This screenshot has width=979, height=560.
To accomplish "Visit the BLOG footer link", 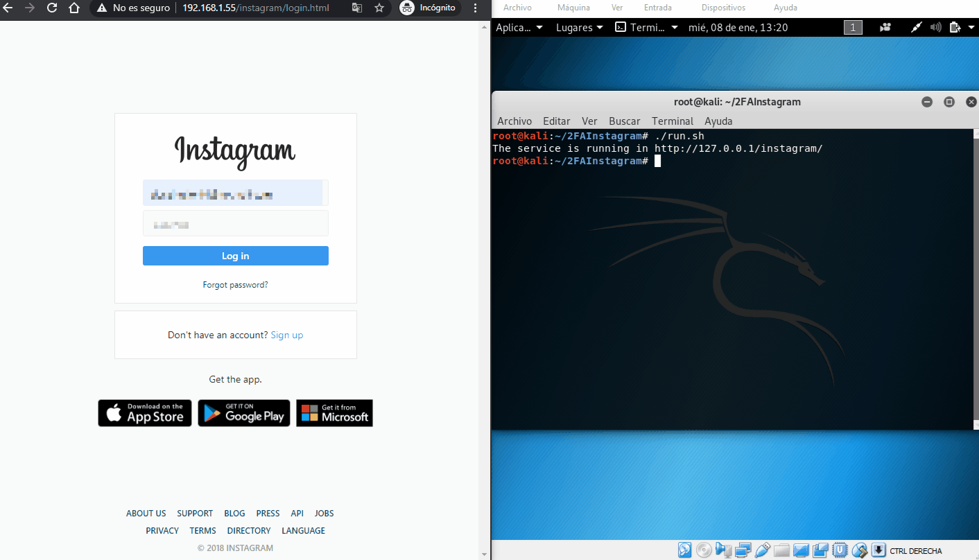I will [234, 514].
